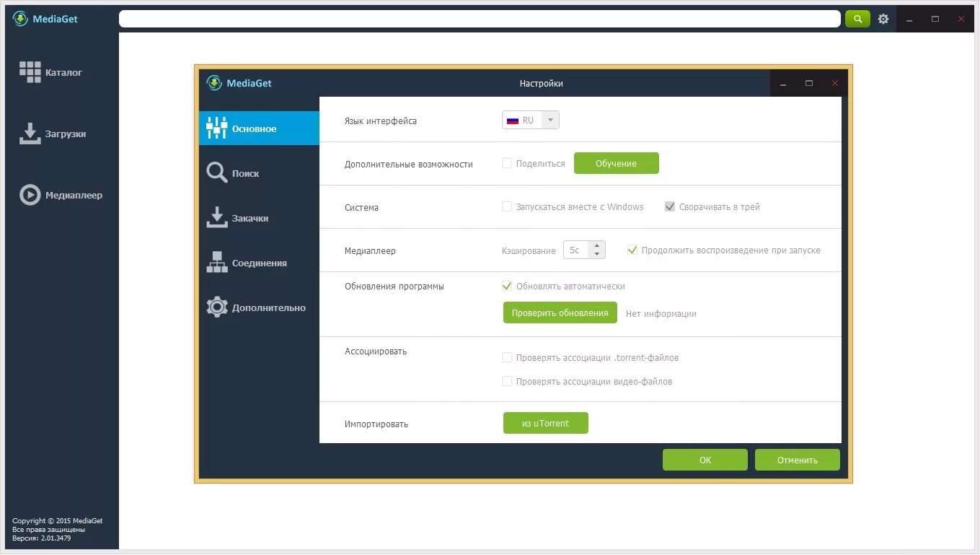This screenshot has height=555, width=980.
Task: Click the MediaGet logo in Настройки dialog
Action: point(214,83)
